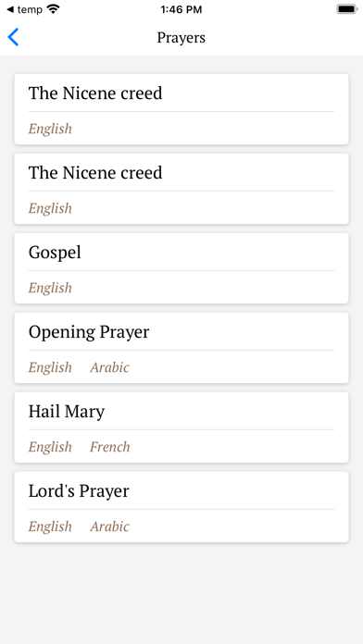Viewport: 363px width, 644px height.
Task: Open the Gospel prayer card
Action: tap(181, 268)
